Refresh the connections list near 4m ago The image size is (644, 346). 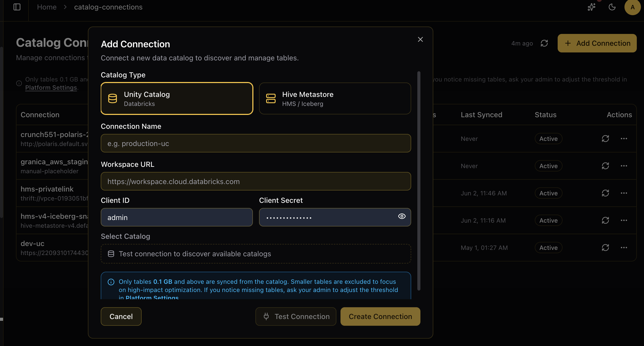(x=544, y=43)
